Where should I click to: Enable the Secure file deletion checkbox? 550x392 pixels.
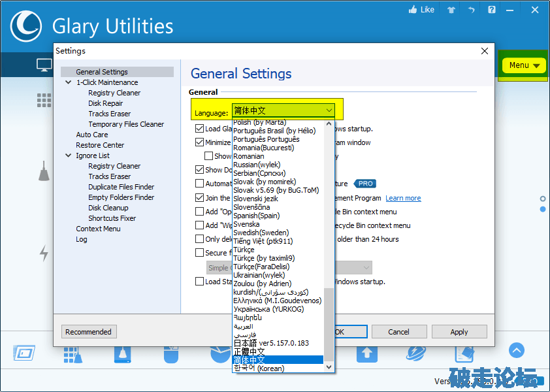pyautogui.click(x=200, y=253)
